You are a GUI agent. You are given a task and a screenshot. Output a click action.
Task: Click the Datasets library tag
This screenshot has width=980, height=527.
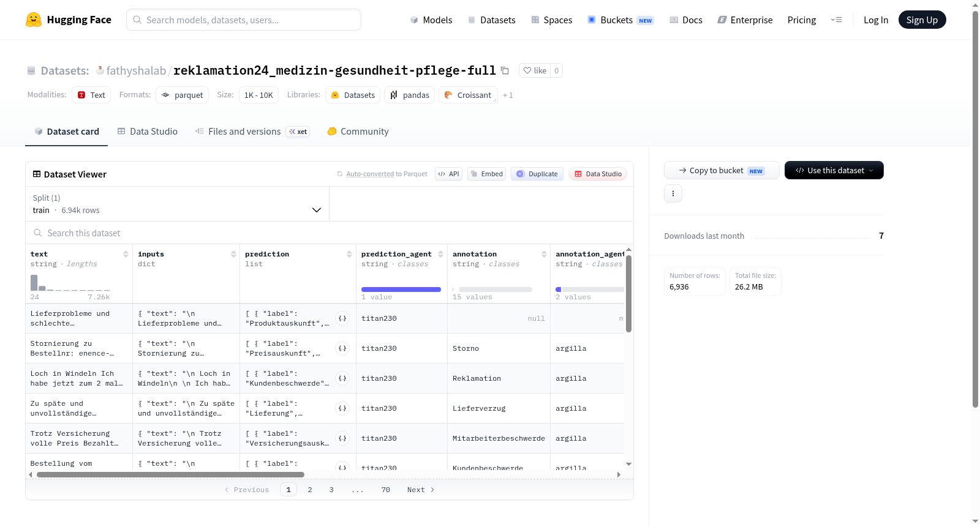[353, 95]
